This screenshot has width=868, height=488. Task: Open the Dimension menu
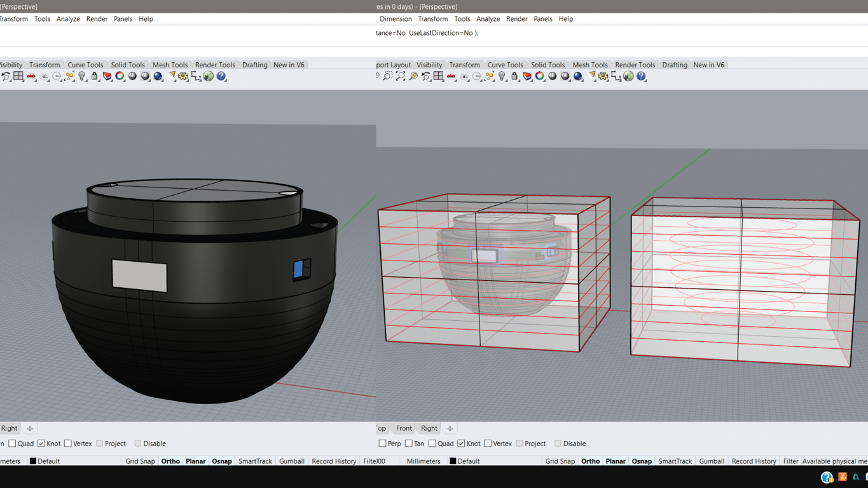(396, 19)
